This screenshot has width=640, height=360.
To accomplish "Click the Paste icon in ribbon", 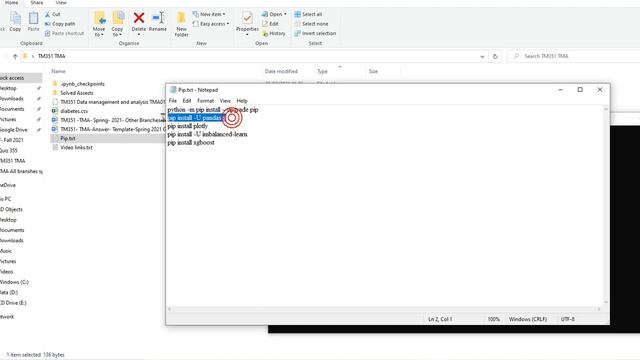I will click(x=33, y=21).
